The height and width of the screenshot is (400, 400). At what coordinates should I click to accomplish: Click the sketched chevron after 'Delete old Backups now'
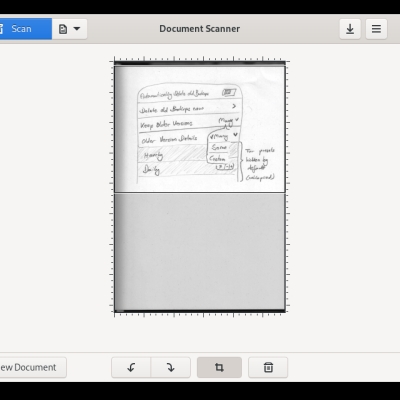click(234, 106)
